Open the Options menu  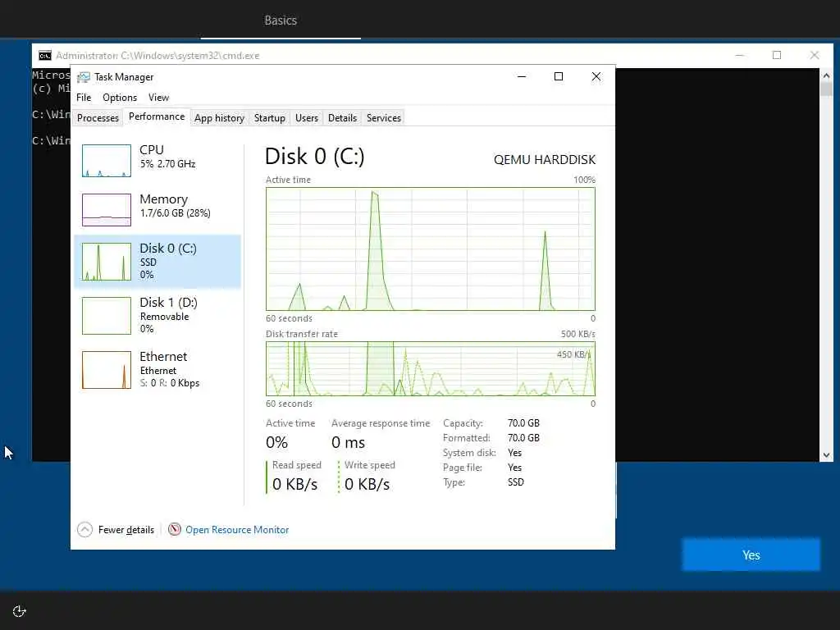coord(120,98)
